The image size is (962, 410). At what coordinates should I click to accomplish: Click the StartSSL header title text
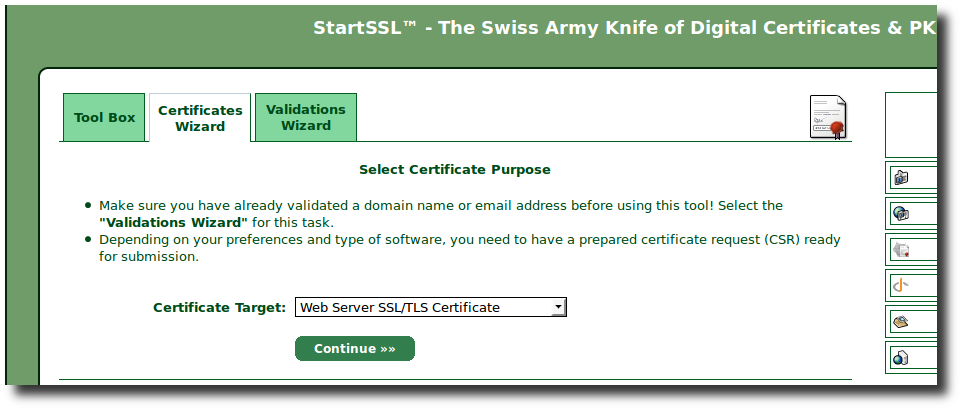(x=625, y=28)
